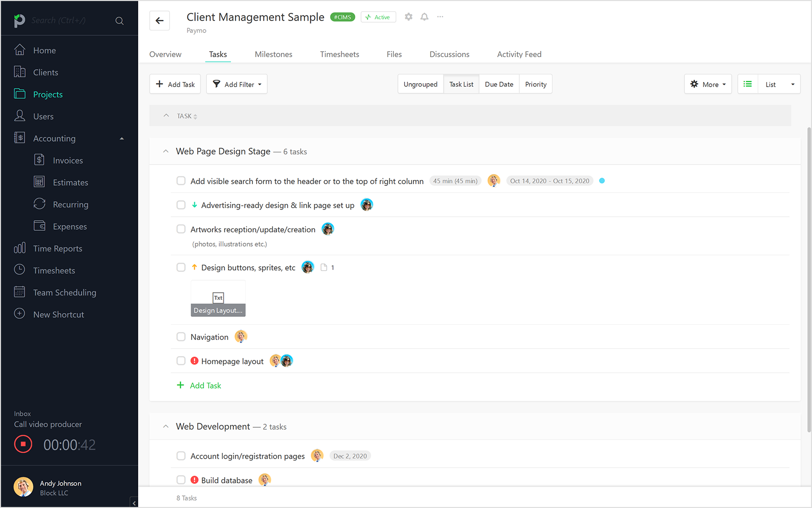Open Recurring invoices section
The image size is (812, 508).
[x=71, y=204]
